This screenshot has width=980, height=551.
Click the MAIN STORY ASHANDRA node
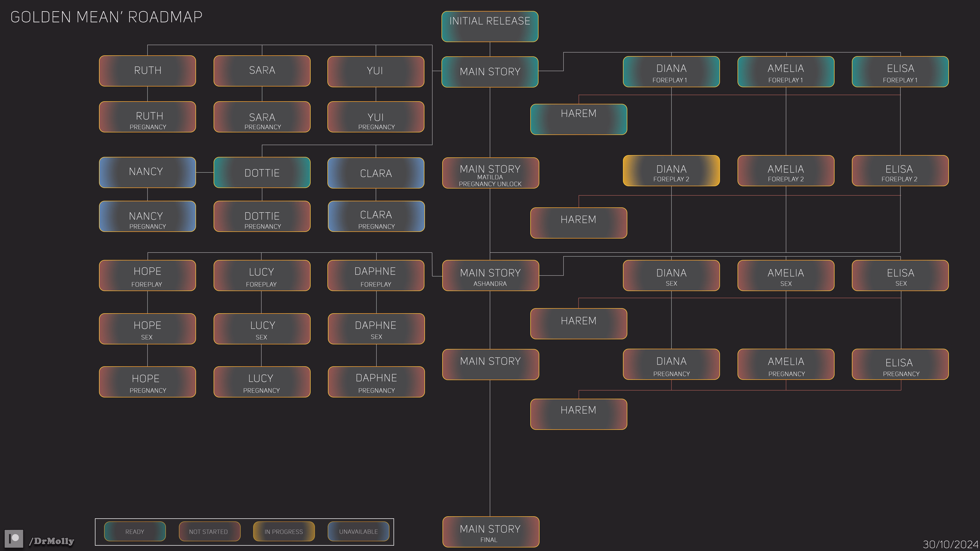point(490,276)
